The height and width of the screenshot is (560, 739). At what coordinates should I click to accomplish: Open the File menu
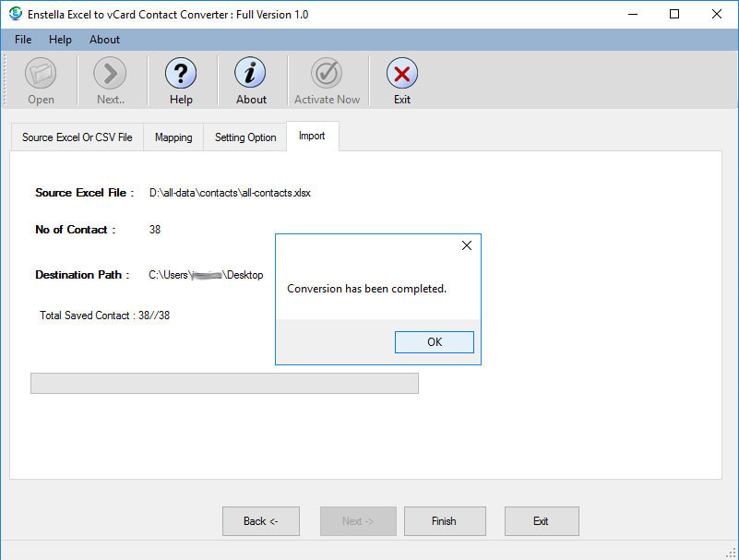(23, 40)
